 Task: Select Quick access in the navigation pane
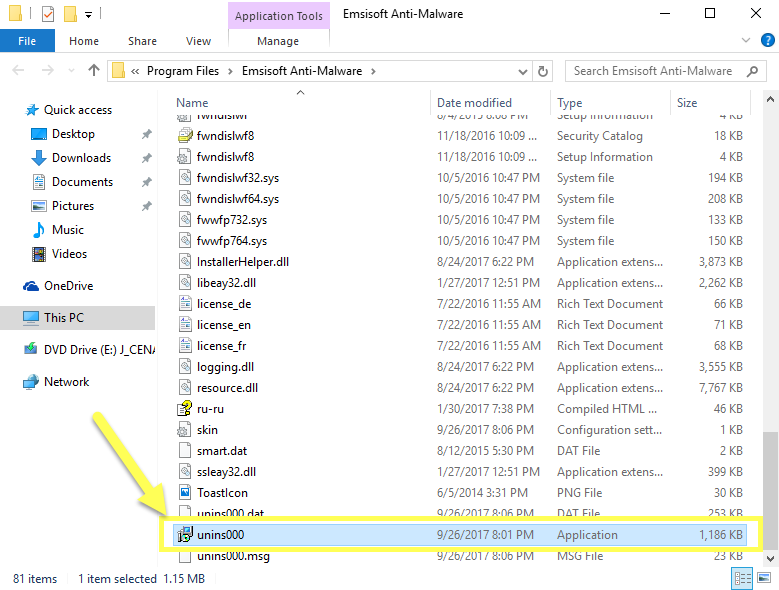coord(78,110)
